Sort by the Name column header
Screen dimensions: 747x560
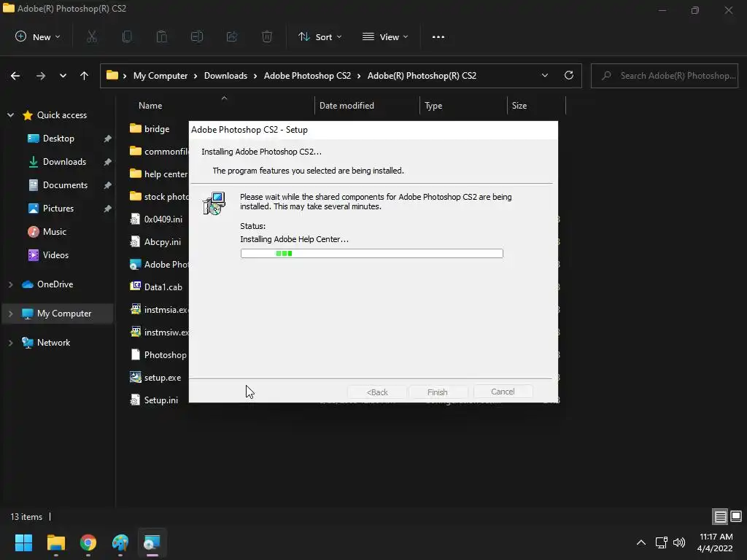[x=150, y=106]
